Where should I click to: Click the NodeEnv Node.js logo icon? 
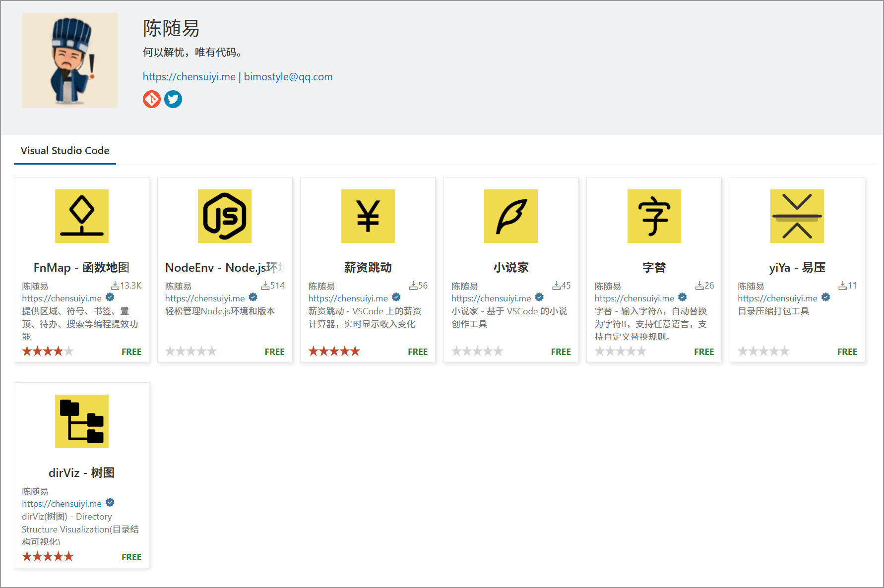225,216
